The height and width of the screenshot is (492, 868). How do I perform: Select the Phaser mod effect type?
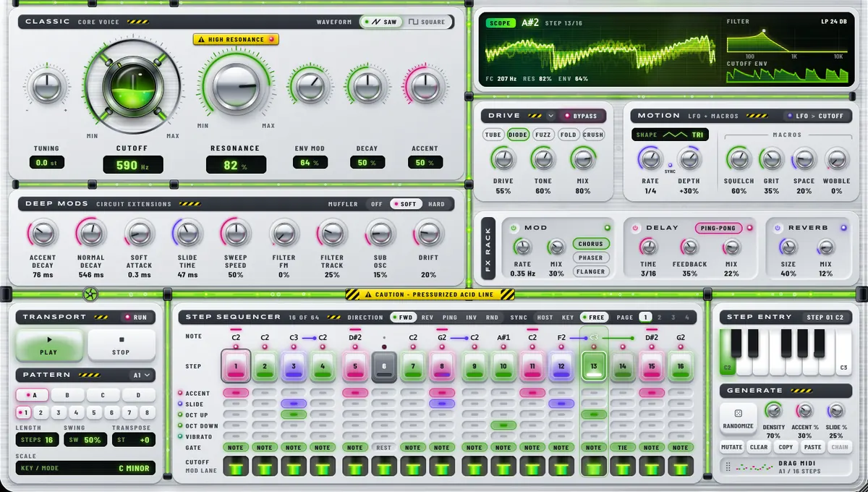point(591,258)
